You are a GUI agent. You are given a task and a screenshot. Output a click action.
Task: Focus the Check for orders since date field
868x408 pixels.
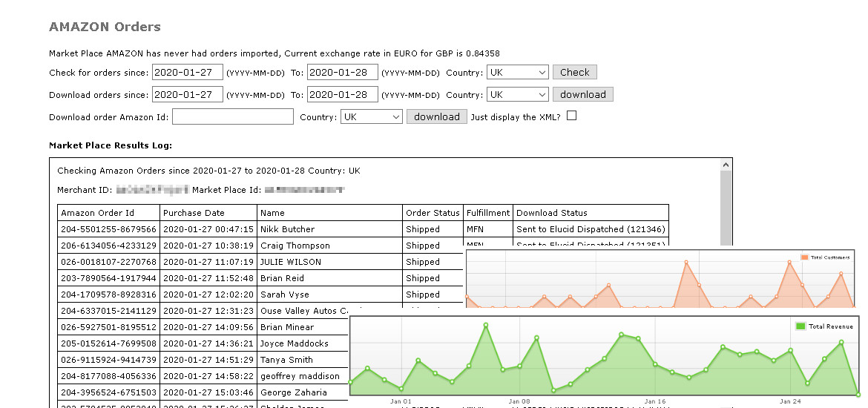pos(188,72)
